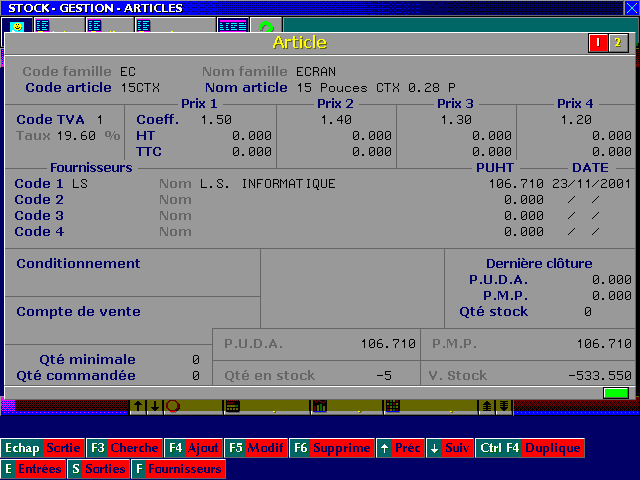
Task: Click the PUHT value 106.710 for Code 1
Action: [x=516, y=184]
